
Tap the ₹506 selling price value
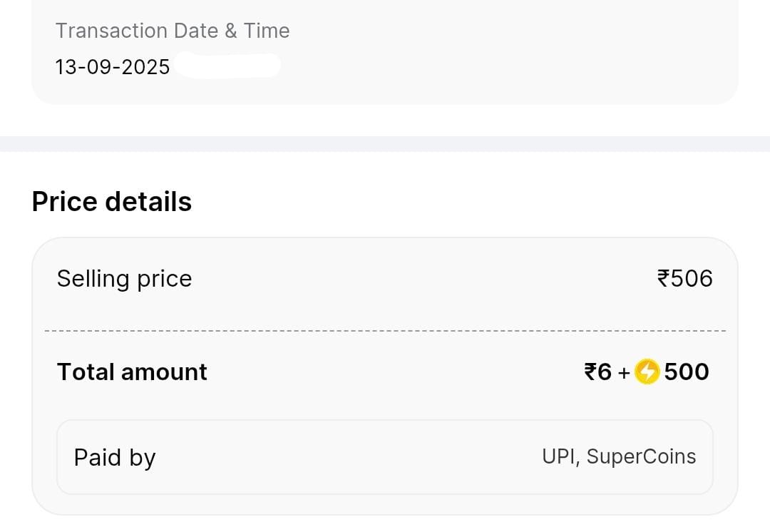coord(684,278)
